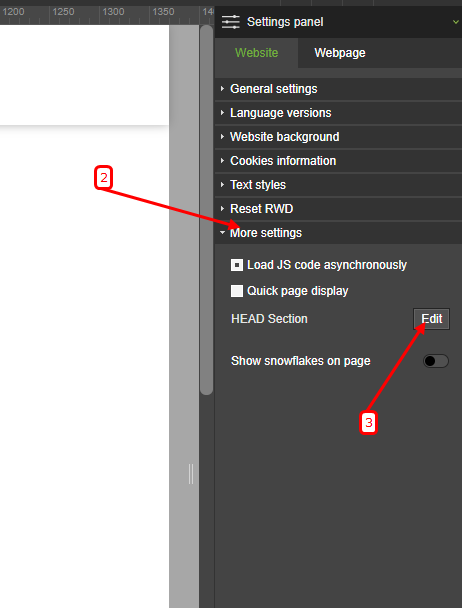Turn on Show snowflakes on page
Screen dimensions: 462x608
pyautogui.click(x=436, y=361)
